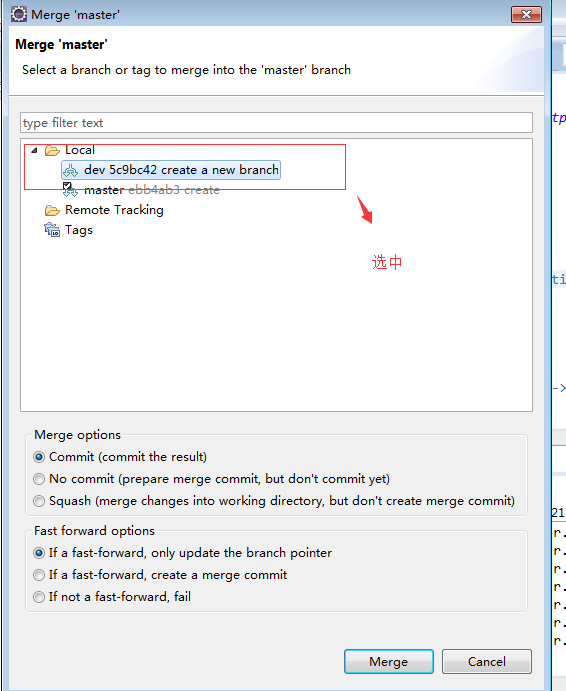The width and height of the screenshot is (566, 691).
Task: Focus the type filter text field
Action: coord(276,123)
